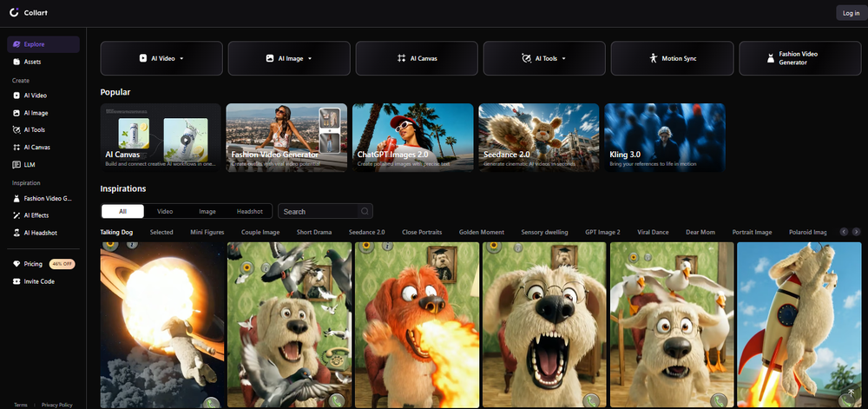The image size is (868, 409).
Task: Click the Popular section heading
Action: (115, 92)
